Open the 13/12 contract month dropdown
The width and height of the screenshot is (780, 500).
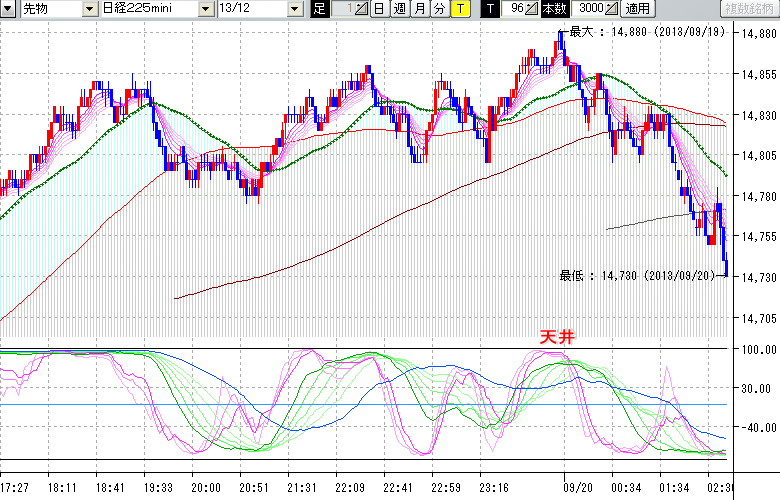294,9
